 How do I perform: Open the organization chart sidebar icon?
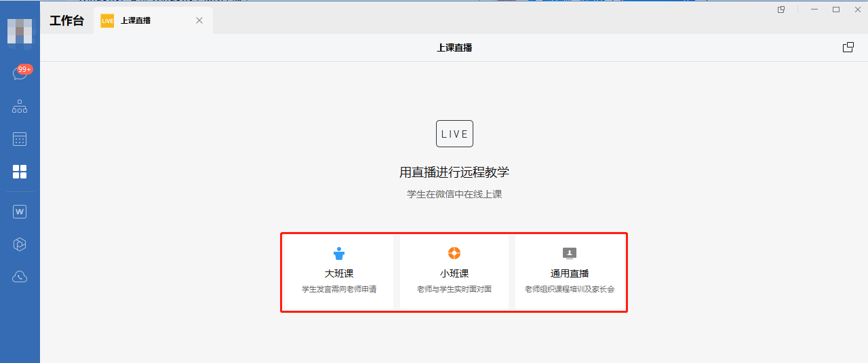[20, 107]
